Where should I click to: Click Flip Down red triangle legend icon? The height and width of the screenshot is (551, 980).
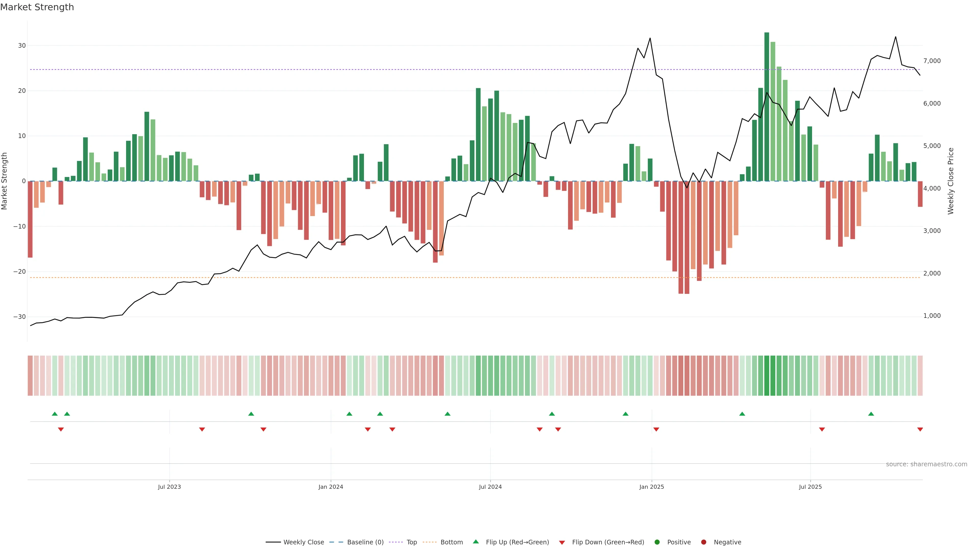pos(562,543)
